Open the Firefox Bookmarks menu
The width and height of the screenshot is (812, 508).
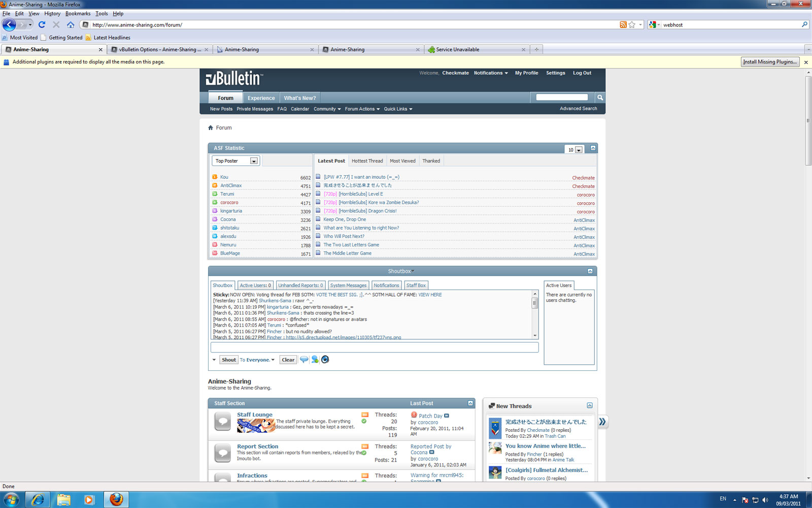tap(78, 14)
